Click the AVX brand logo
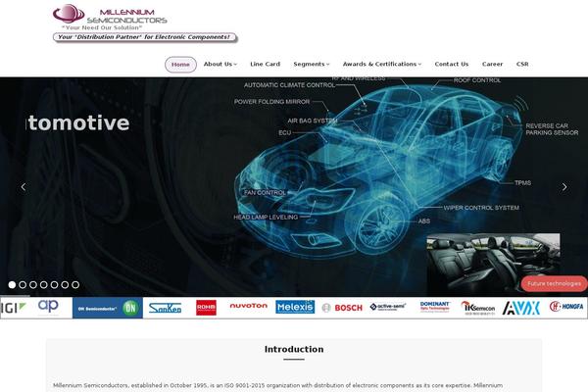Viewport: 588px width, 392px height. tap(521, 308)
